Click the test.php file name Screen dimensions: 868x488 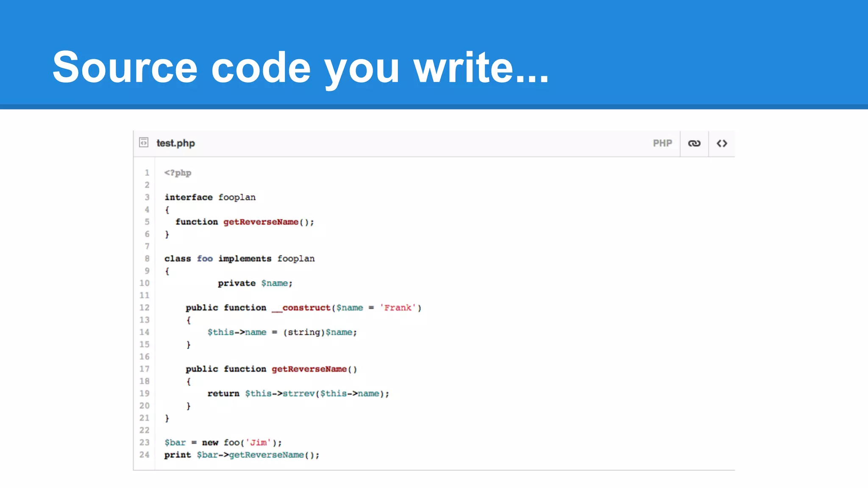click(175, 143)
